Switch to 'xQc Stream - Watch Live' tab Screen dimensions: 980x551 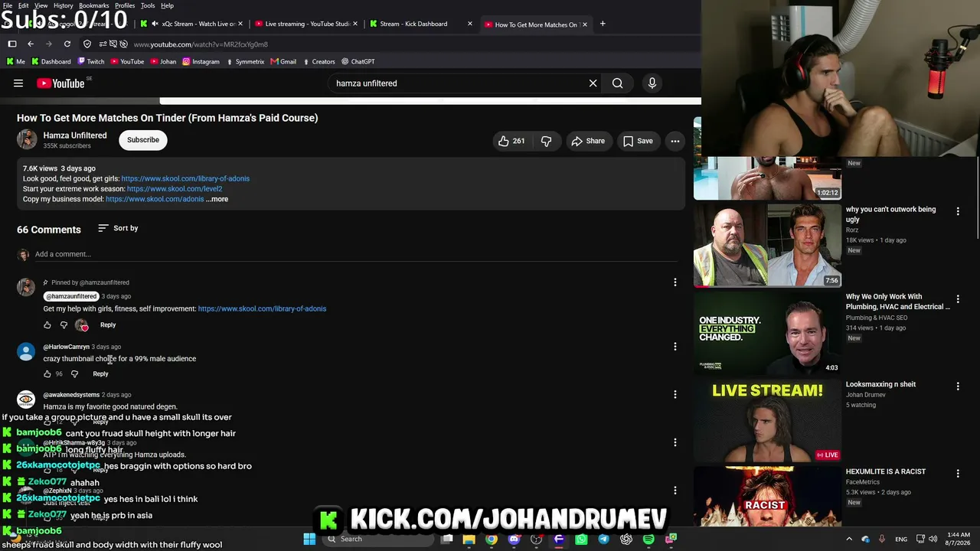(192, 24)
